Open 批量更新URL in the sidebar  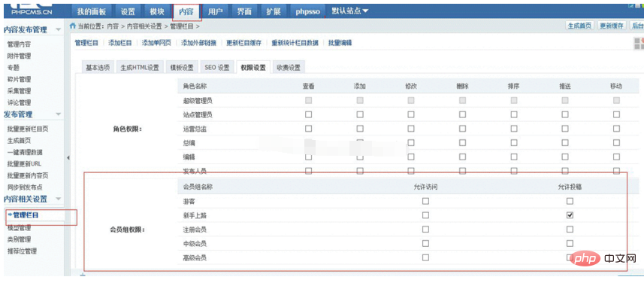click(24, 164)
